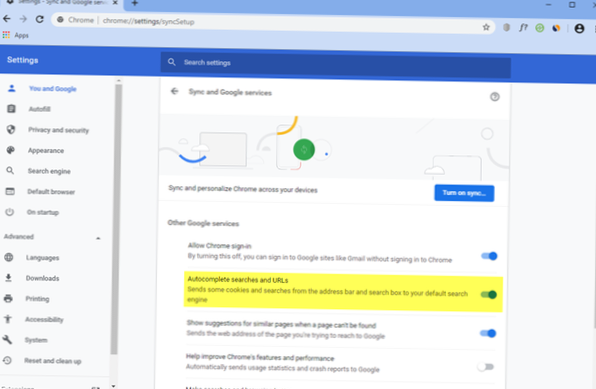Enable Help improve Chrome's features toggle

tap(485, 367)
